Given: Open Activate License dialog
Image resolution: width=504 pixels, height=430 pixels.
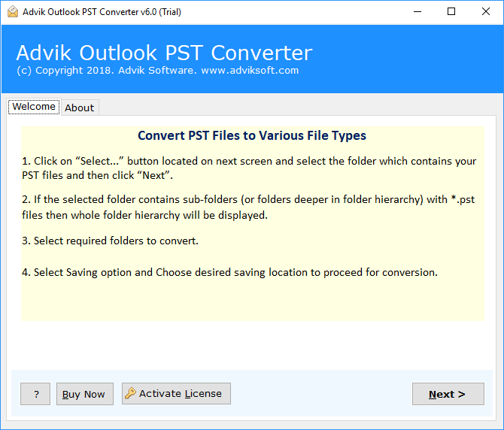Looking at the screenshot, I should coord(176,393).
